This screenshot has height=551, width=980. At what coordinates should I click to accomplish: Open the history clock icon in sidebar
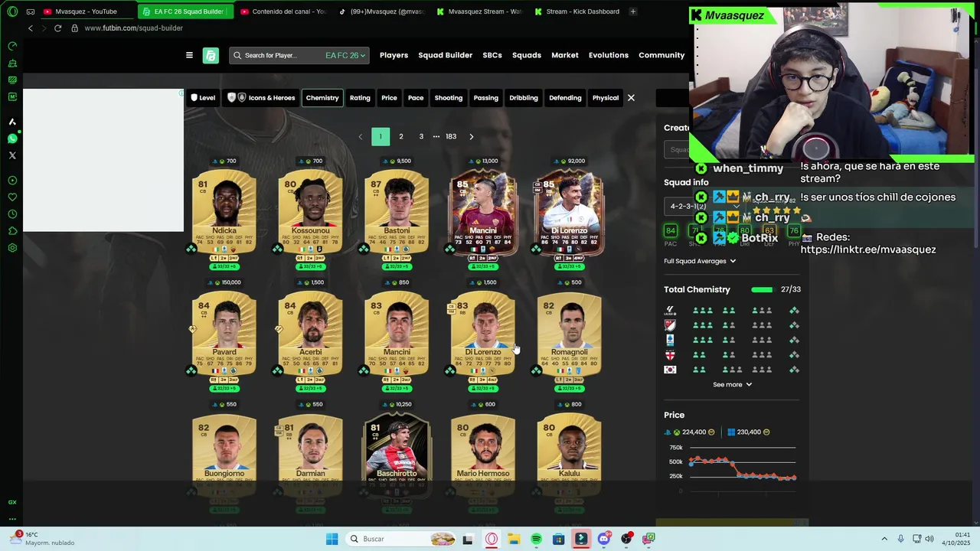[12, 214]
